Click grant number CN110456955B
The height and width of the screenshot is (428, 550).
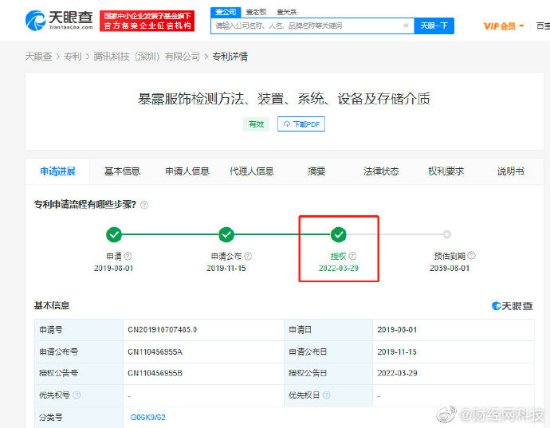click(155, 373)
